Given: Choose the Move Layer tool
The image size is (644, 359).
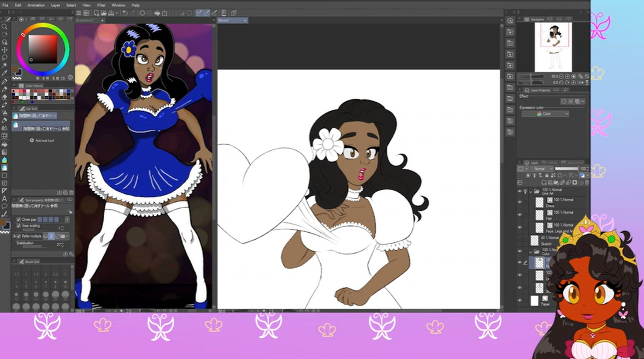Looking at the screenshot, I should tap(4, 50).
